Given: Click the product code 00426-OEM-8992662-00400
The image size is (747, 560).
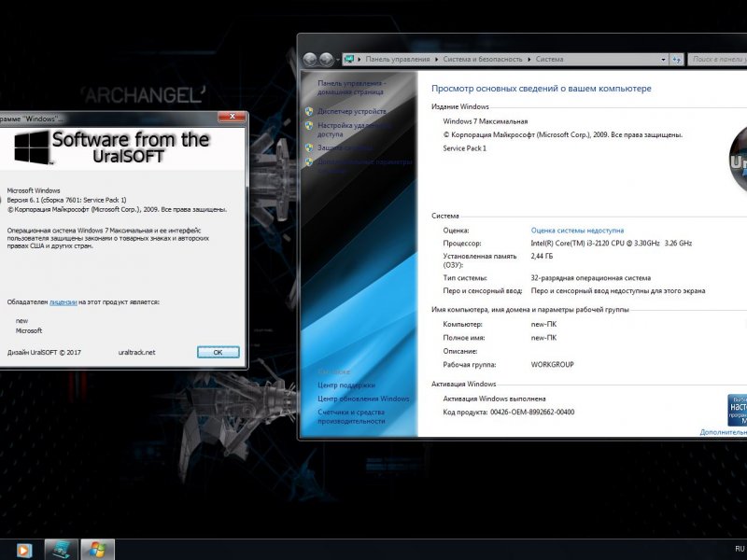Looking at the screenshot, I should [532, 413].
